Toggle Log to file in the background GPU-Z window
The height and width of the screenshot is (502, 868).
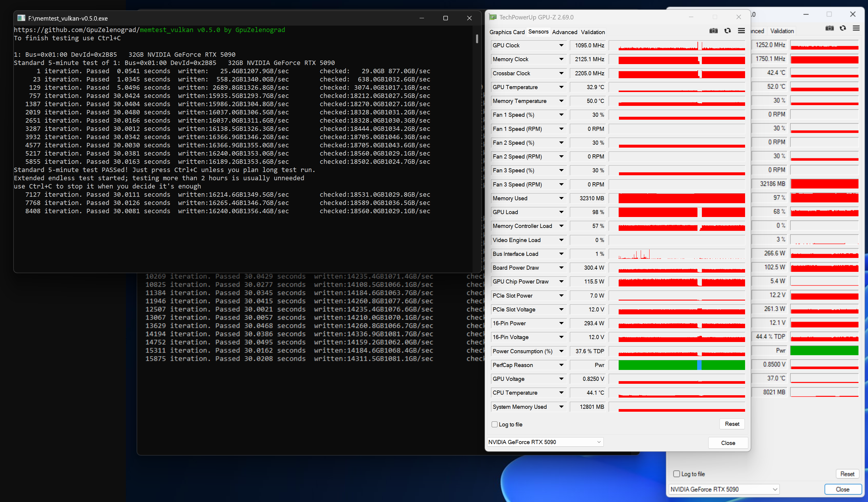coord(677,474)
